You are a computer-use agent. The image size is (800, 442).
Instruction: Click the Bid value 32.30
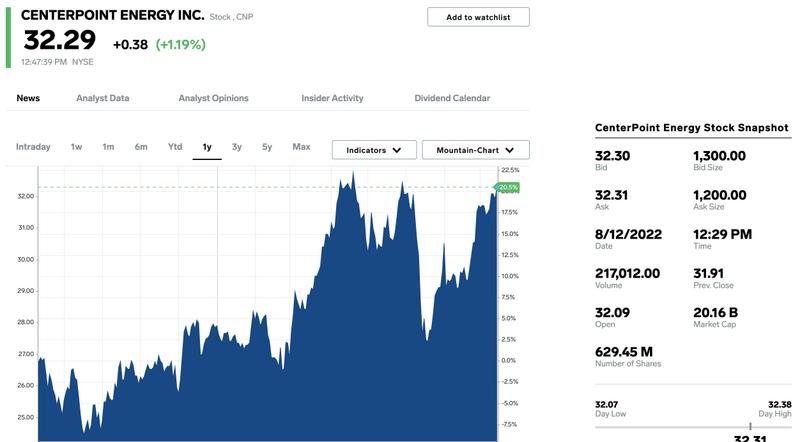[x=612, y=156]
